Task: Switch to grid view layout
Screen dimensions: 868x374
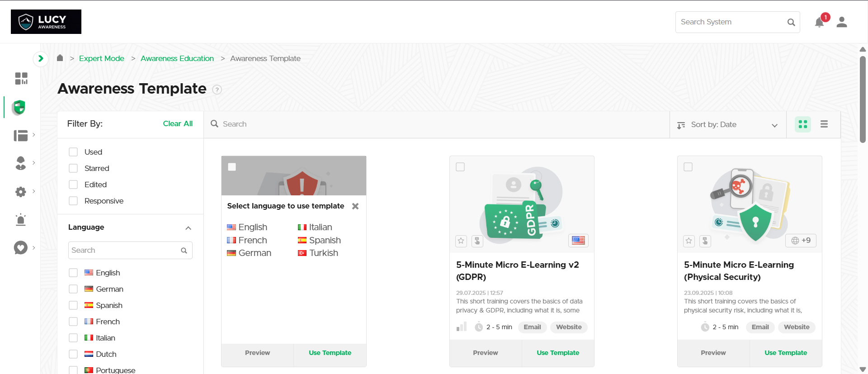Action: coord(803,124)
